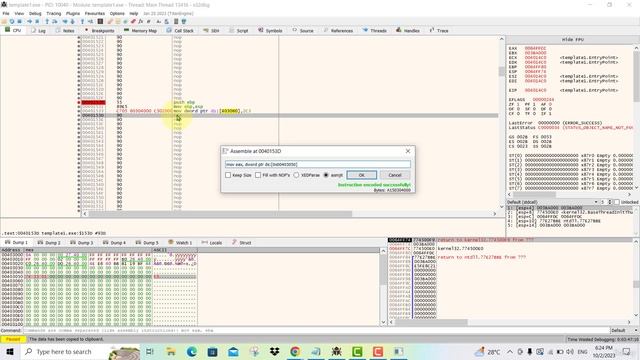Click the Restart debuggee toolbar icon
Screen dimensions: 640x360
point(12,21)
